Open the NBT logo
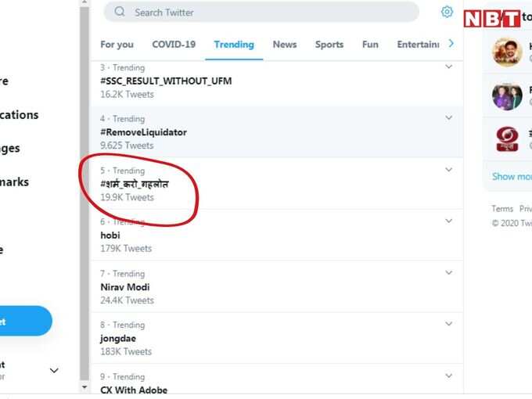The width and height of the screenshot is (532, 399). click(x=491, y=19)
